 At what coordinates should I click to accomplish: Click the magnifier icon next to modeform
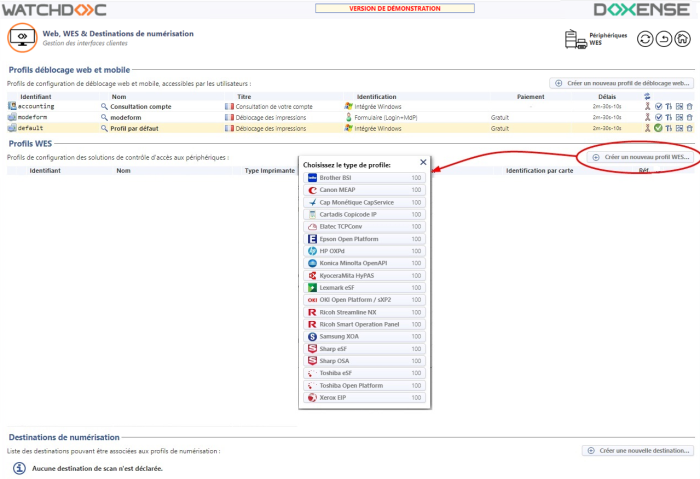click(103, 117)
